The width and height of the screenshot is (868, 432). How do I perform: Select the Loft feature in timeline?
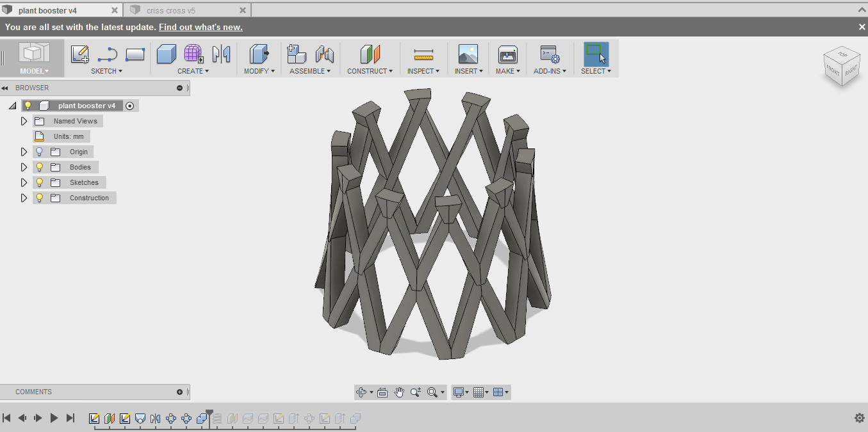[140, 419]
